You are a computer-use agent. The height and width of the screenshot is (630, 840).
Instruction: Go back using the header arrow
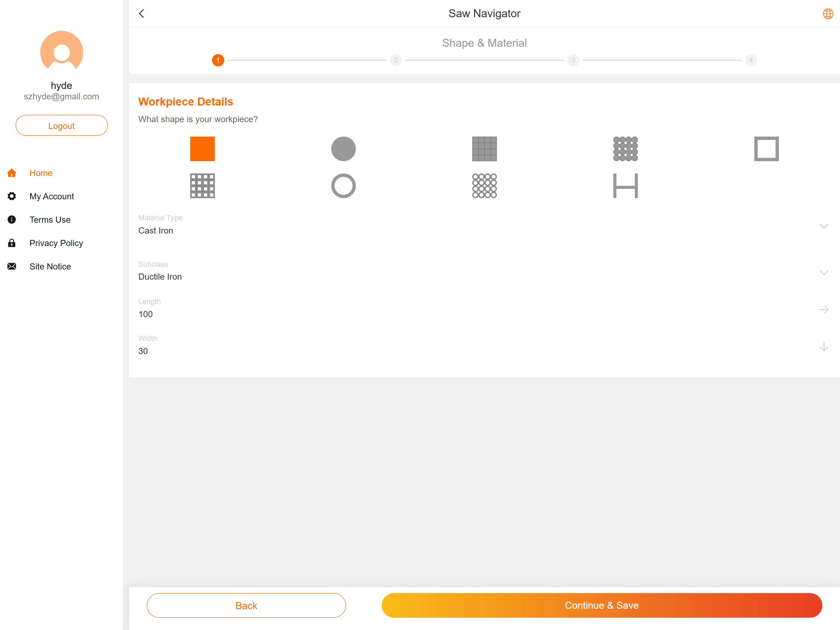pyautogui.click(x=142, y=14)
